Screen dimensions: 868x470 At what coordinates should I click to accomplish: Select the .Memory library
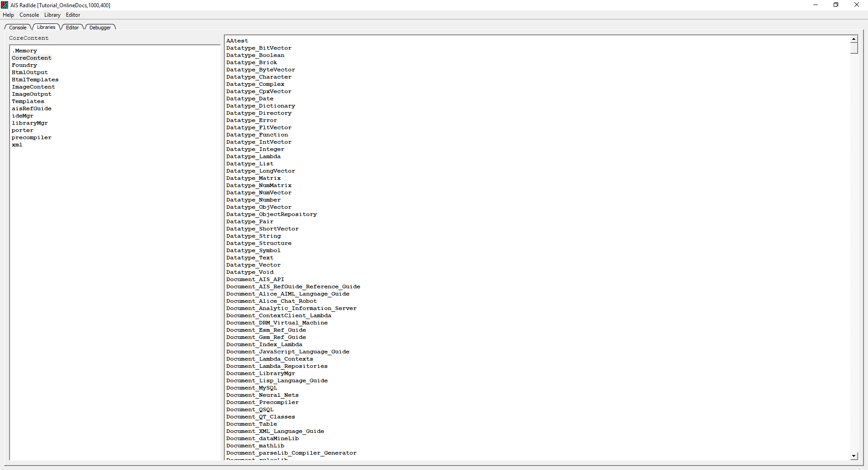25,51
